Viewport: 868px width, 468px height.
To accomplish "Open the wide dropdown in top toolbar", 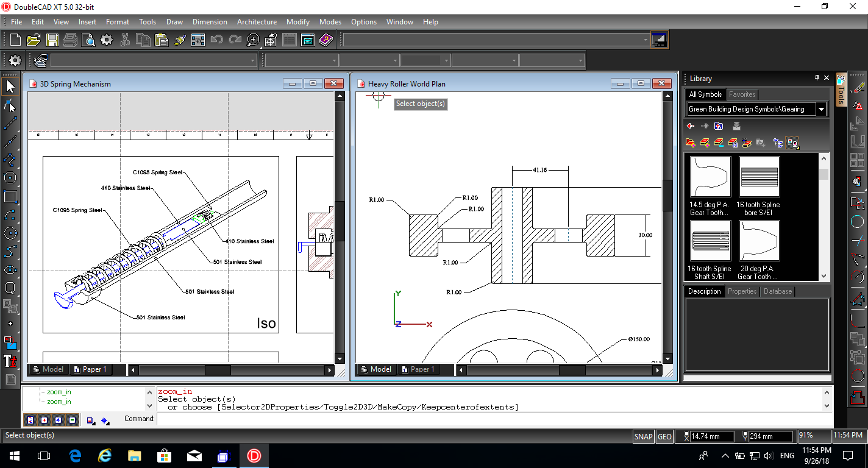I will tap(646, 40).
